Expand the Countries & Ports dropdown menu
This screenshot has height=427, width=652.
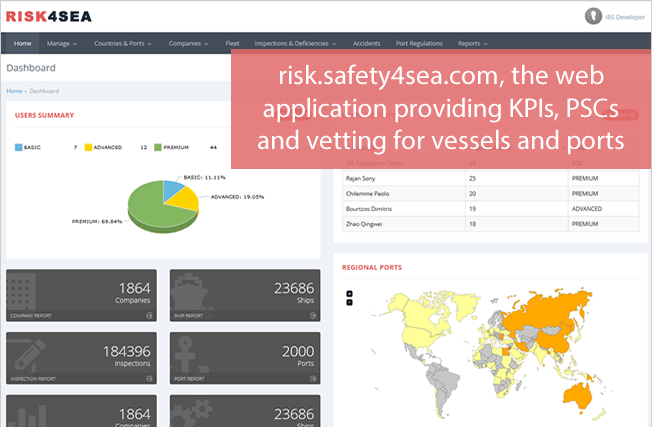(123, 43)
